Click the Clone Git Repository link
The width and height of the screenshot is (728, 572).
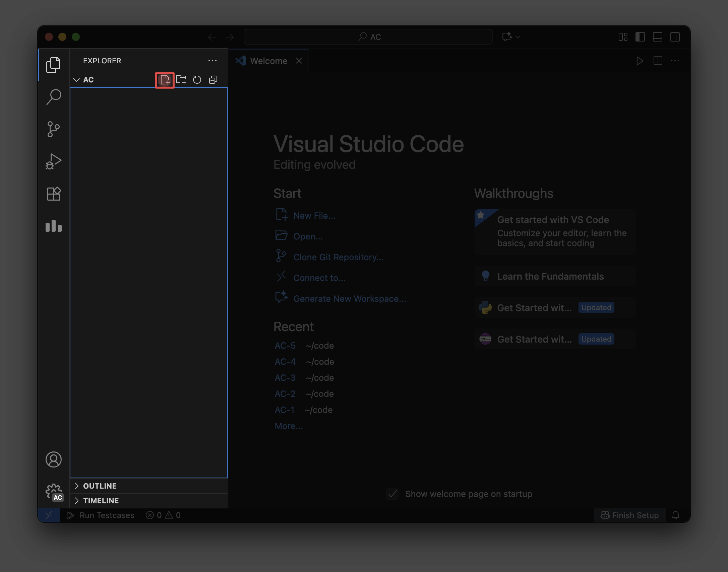click(x=338, y=257)
